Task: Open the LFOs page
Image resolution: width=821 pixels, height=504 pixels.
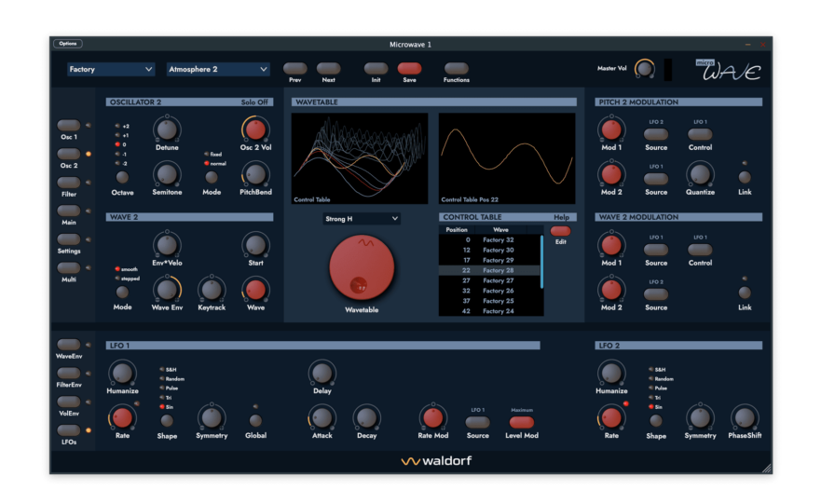Action: pos(69,430)
